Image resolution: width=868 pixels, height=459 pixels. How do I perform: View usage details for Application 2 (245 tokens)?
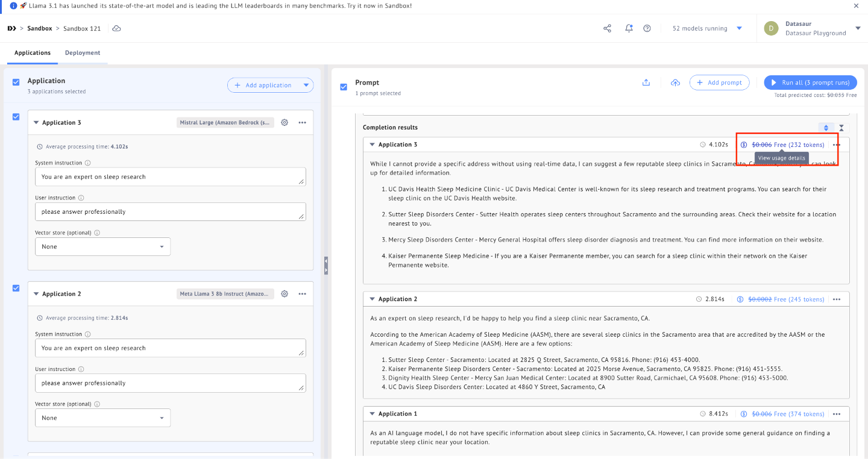(781, 299)
